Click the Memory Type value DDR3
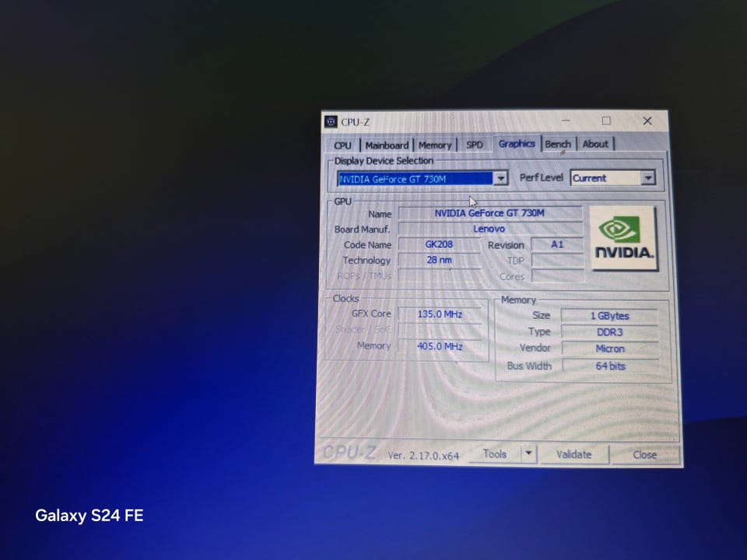 pyautogui.click(x=610, y=332)
